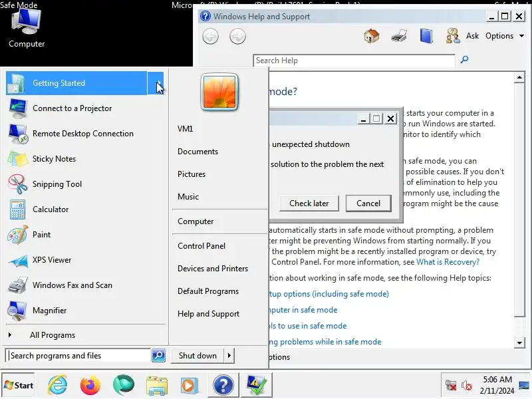Screen dimensions: 532x399
Task: Click the Start button on the taskbar
Action: coord(19,386)
